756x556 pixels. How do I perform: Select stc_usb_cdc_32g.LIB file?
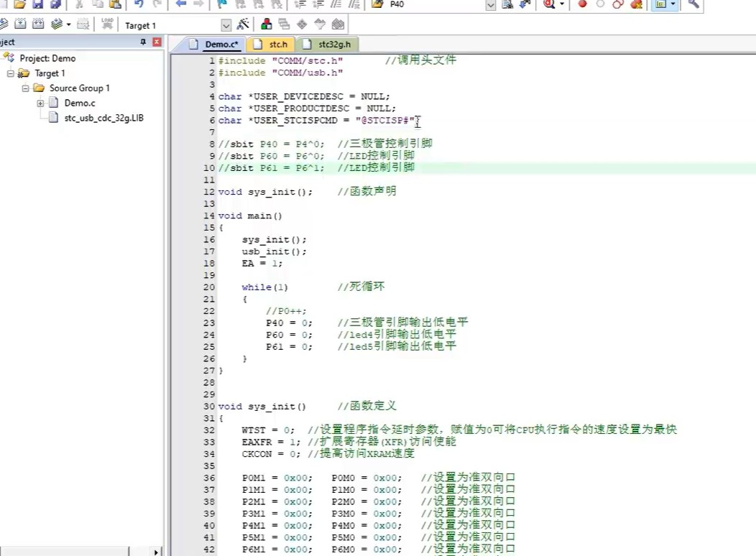tap(103, 118)
